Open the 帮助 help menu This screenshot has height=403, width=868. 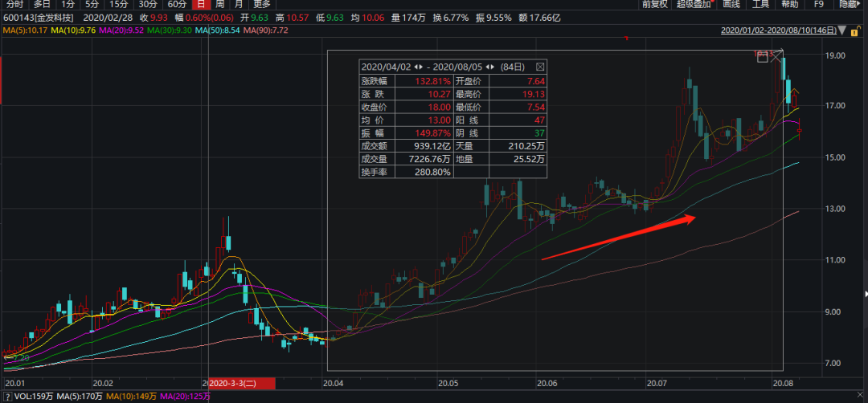pyautogui.click(x=789, y=4)
